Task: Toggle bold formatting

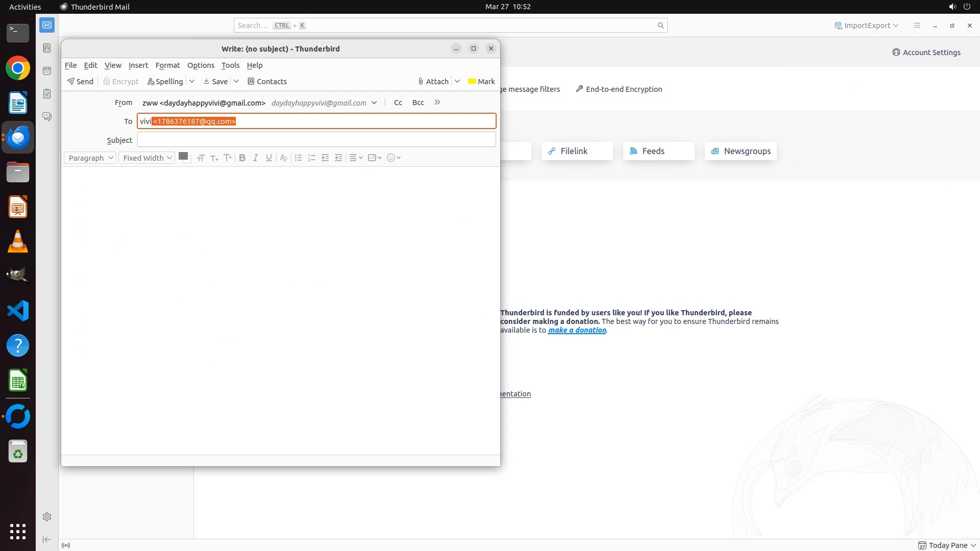Action: (x=242, y=158)
